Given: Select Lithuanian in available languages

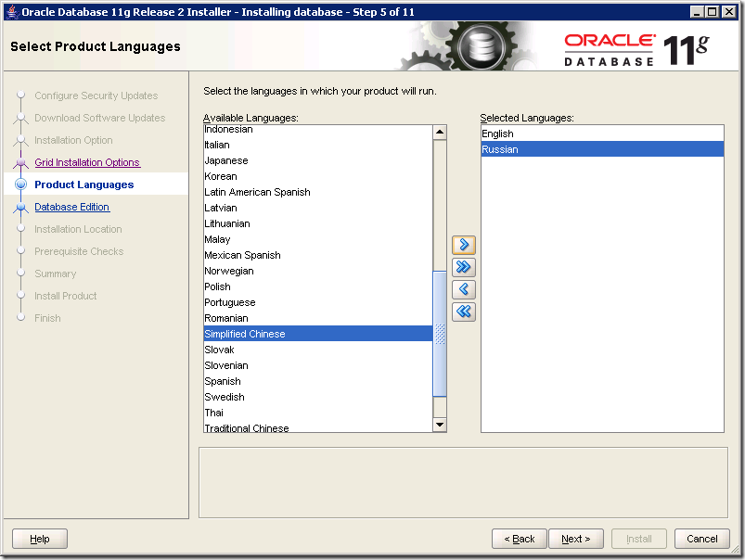Looking at the screenshot, I should pyautogui.click(x=318, y=223).
